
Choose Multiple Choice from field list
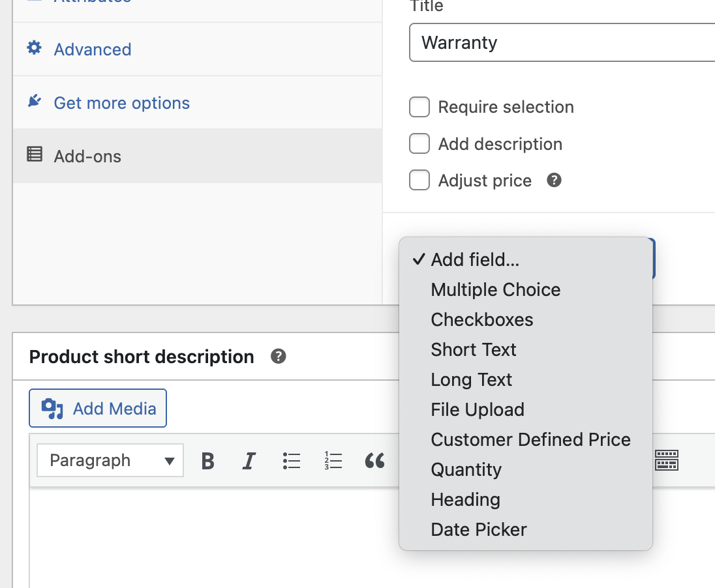tap(495, 290)
